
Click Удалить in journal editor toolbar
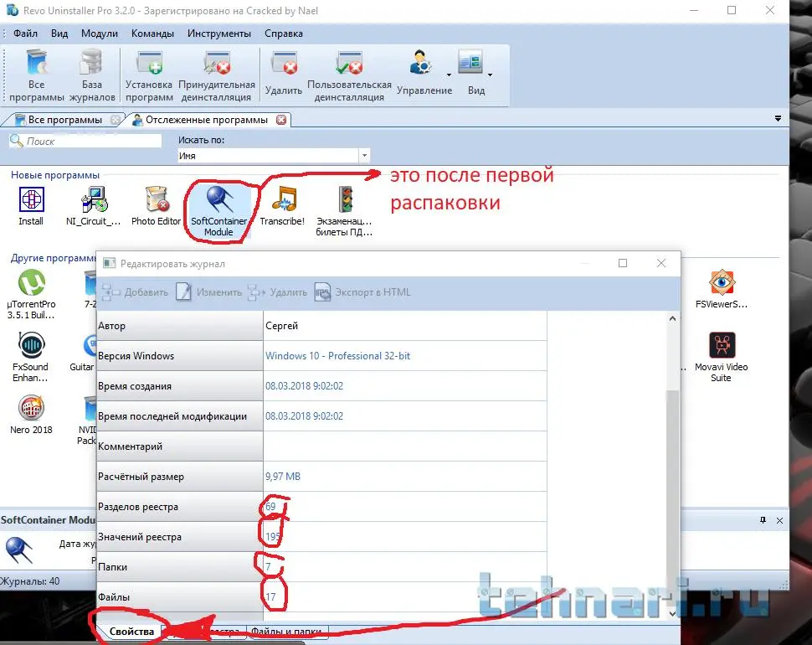(x=278, y=292)
